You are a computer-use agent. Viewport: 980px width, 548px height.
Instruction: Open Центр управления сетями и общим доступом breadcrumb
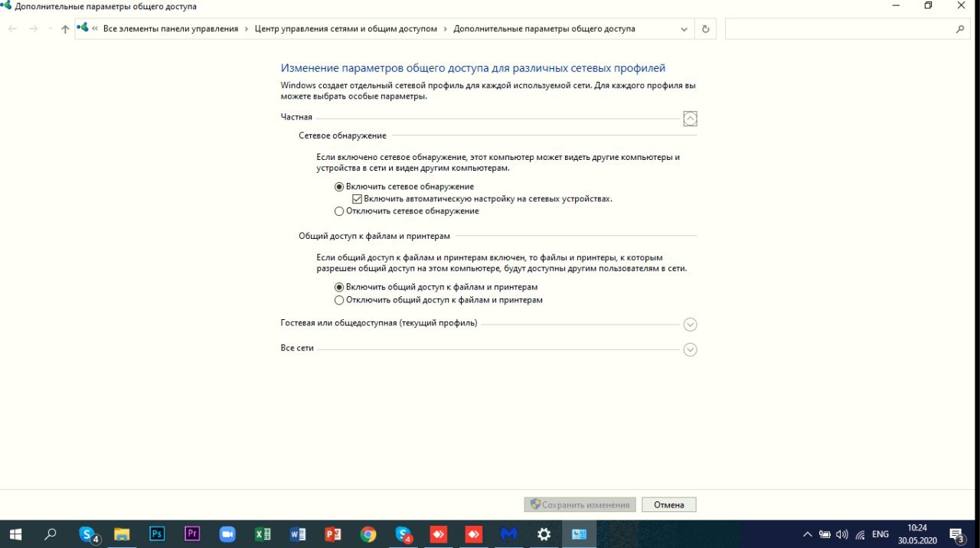pyautogui.click(x=346, y=29)
